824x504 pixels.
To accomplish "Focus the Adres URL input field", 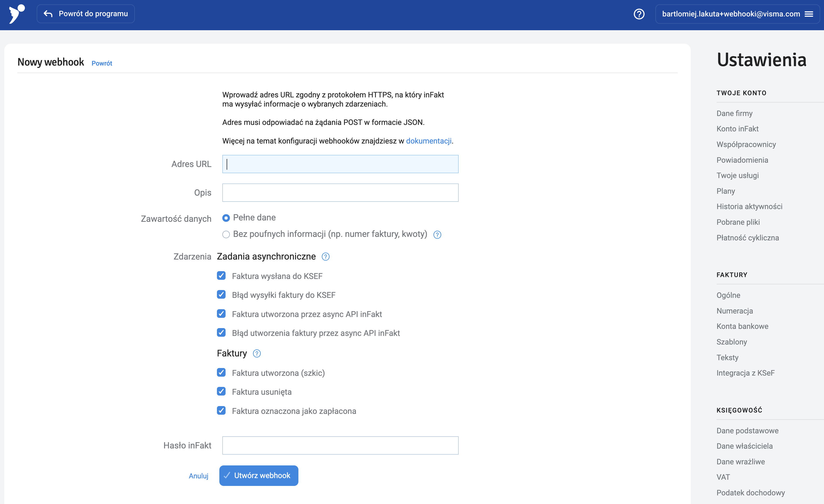I will [x=340, y=164].
